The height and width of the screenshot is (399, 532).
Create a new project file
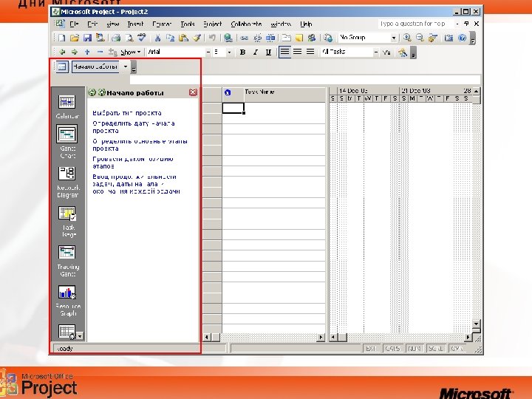61,38
